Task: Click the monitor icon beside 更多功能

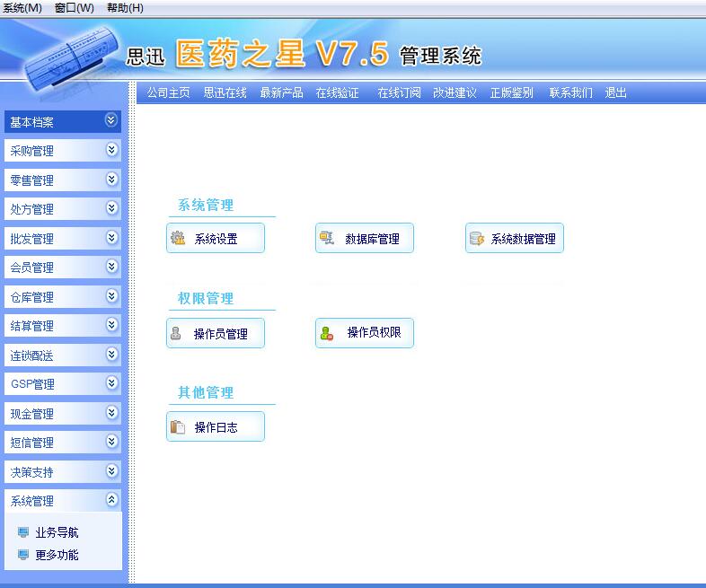Action: point(23,554)
